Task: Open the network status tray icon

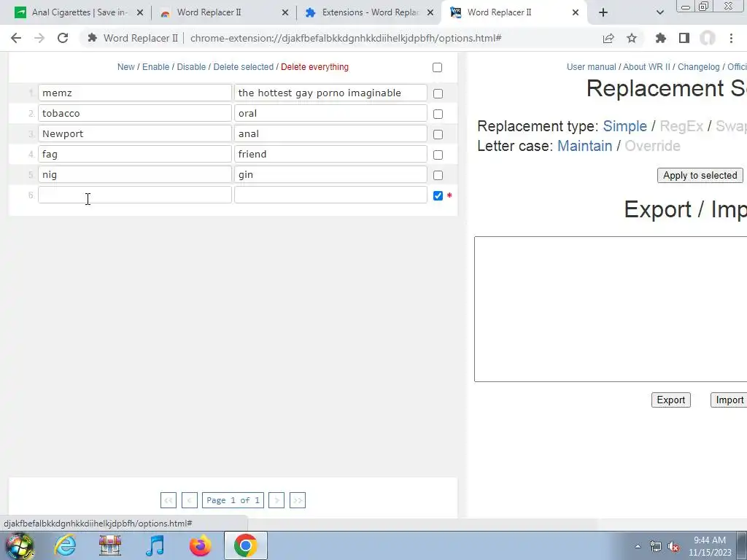Action: coord(656,546)
